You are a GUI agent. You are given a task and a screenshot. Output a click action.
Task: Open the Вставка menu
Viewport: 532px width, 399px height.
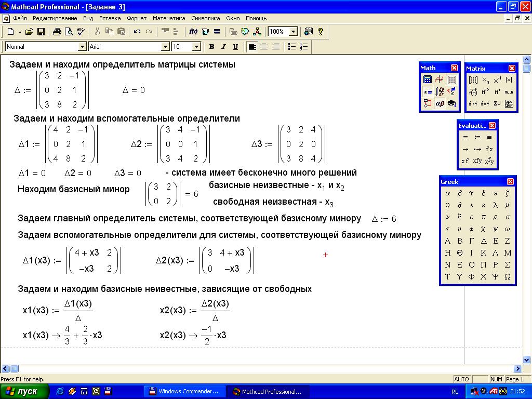110,18
